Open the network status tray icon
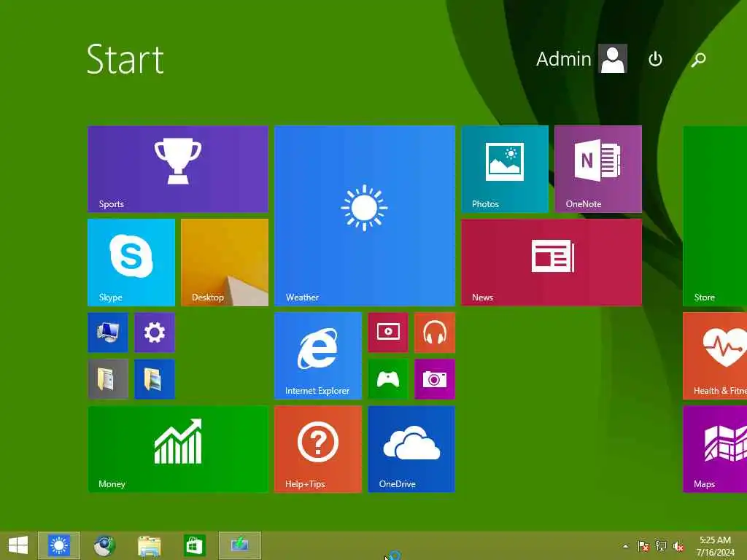The height and width of the screenshot is (560, 747). (x=661, y=546)
